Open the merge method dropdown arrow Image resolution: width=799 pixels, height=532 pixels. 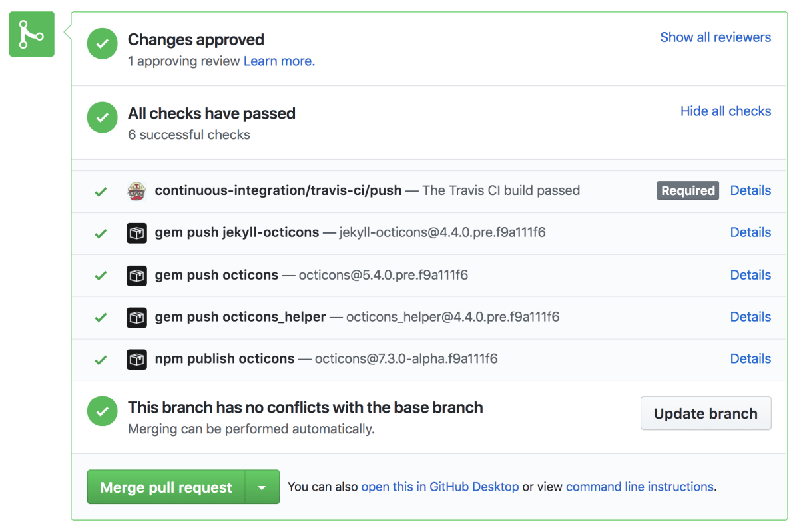[x=262, y=487]
